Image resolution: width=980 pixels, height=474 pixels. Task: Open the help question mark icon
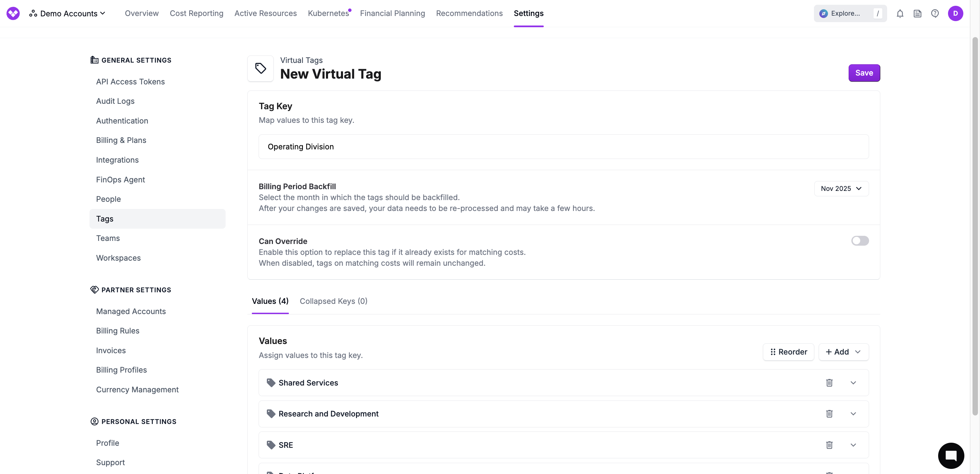point(935,14)
